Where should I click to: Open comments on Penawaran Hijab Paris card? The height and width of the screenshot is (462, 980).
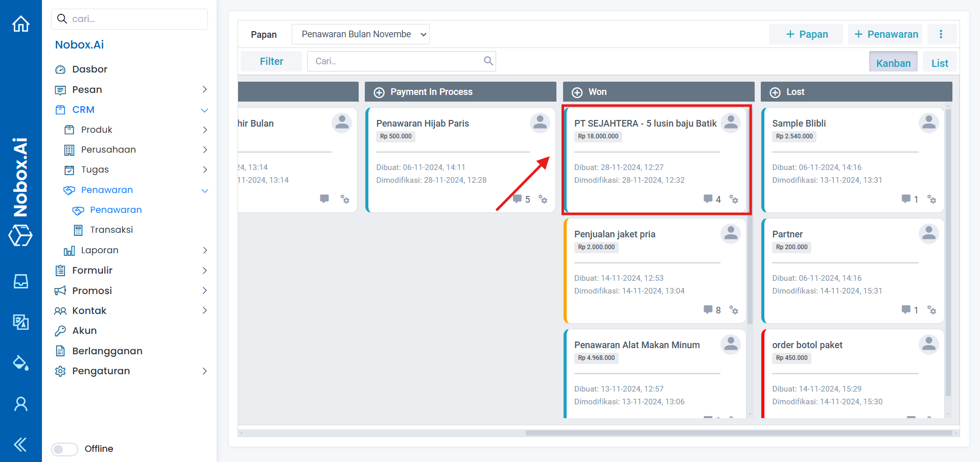518,199
